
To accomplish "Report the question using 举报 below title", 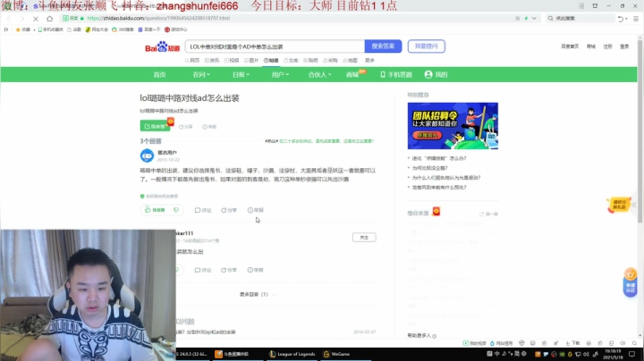I will pyautogui.click(x=209, y=127).
